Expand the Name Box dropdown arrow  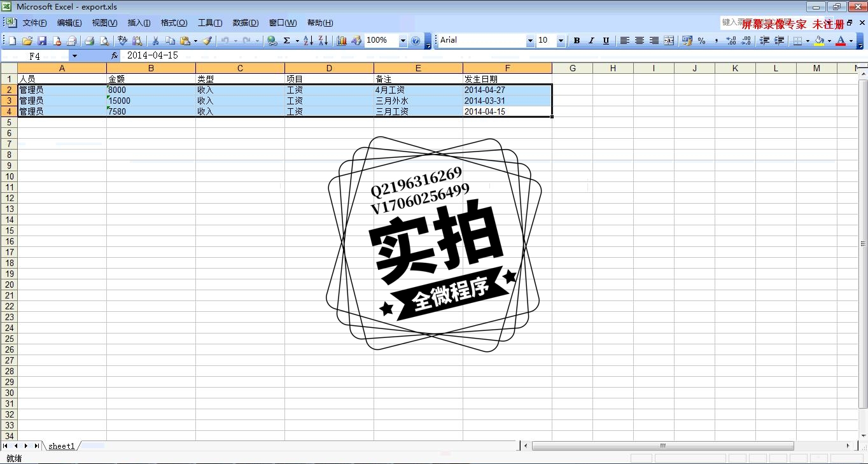[x=74, y=56]
